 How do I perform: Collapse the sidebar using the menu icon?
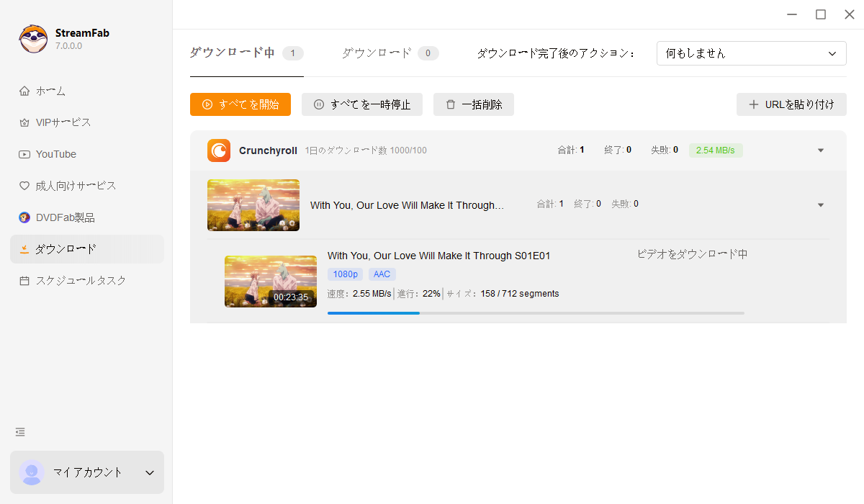click(x=20, y=432)
